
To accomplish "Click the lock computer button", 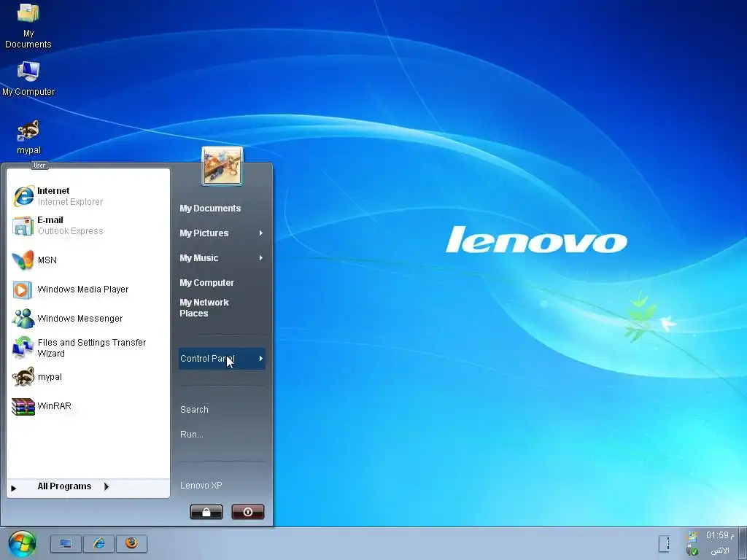I will click(206, 512).
